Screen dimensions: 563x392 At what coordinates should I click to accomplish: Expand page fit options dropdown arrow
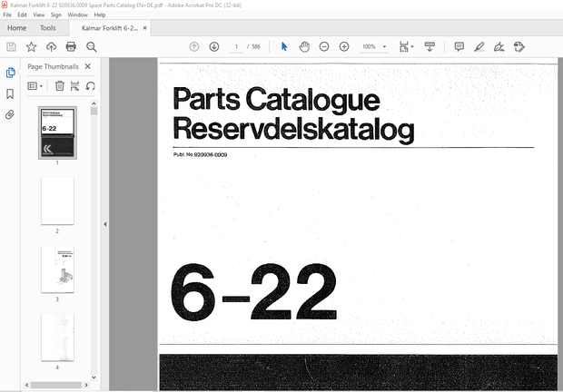[412, 46]
